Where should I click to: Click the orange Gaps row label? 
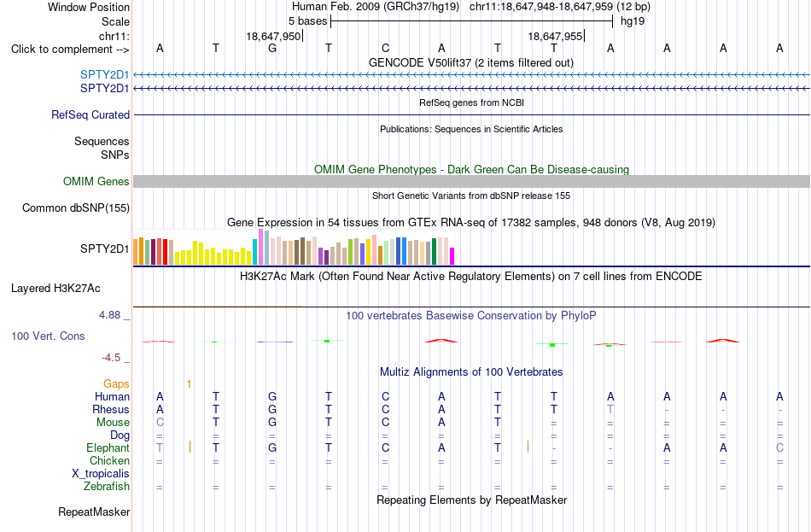116,384
